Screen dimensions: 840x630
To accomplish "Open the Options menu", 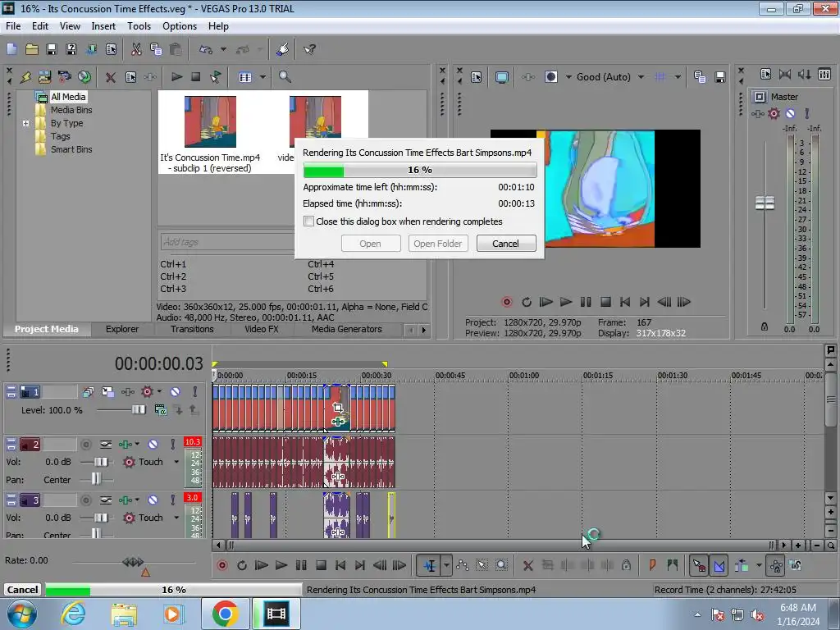I will point(180,25).
